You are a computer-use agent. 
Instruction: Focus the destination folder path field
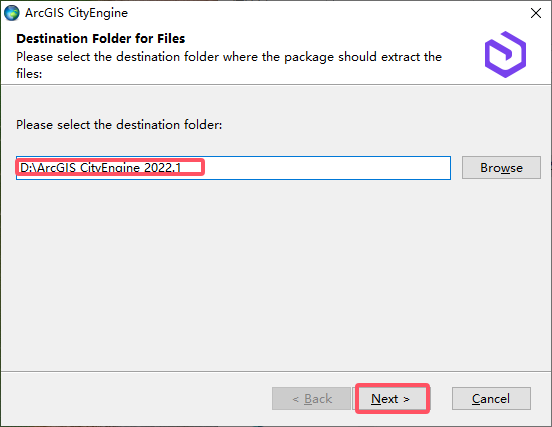(233, 168)
